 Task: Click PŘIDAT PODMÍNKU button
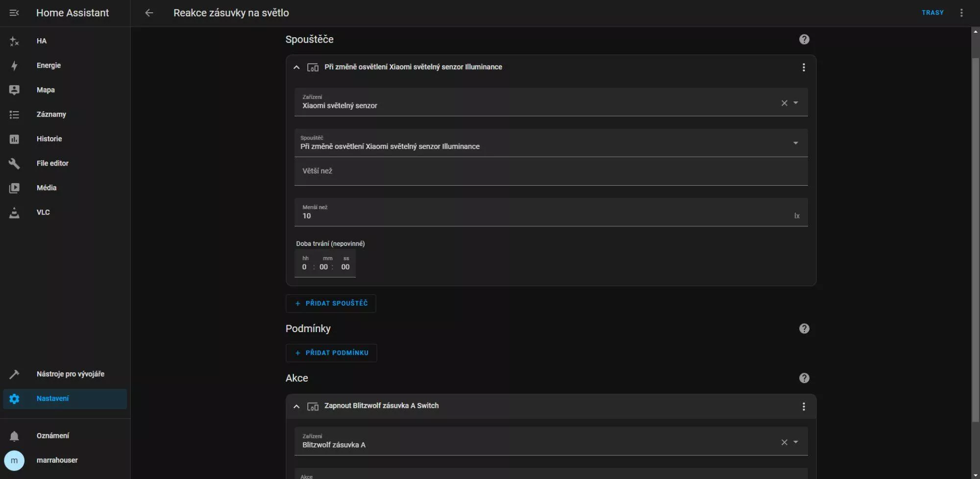[x=331, y=353]
